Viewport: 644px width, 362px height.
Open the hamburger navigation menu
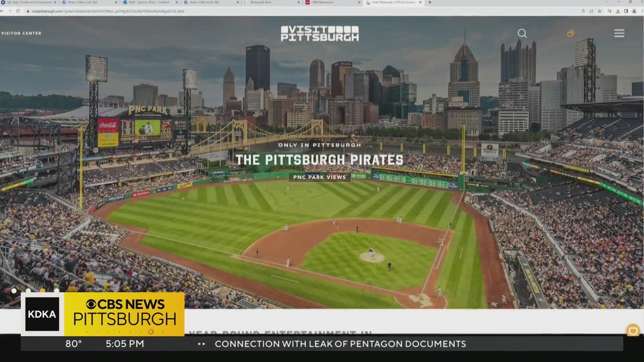619,33
